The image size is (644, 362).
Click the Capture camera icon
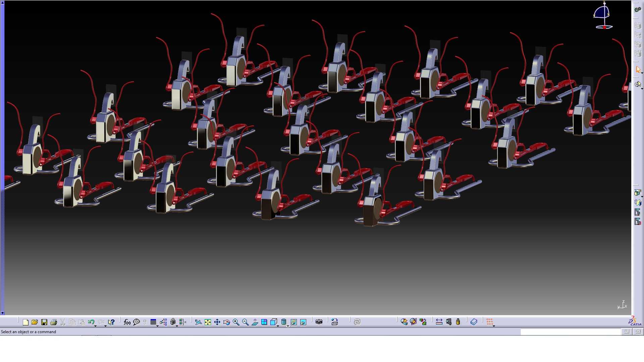tap(319, 322)
